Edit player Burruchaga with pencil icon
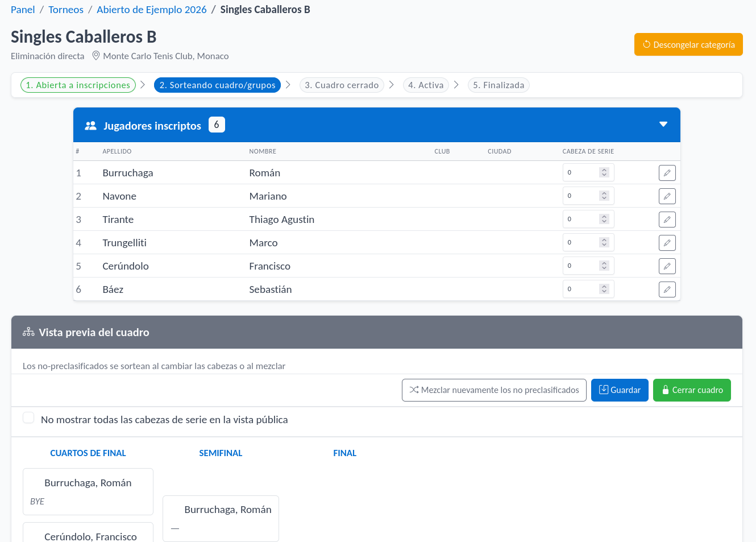756x542 pixels. [667, 173]
